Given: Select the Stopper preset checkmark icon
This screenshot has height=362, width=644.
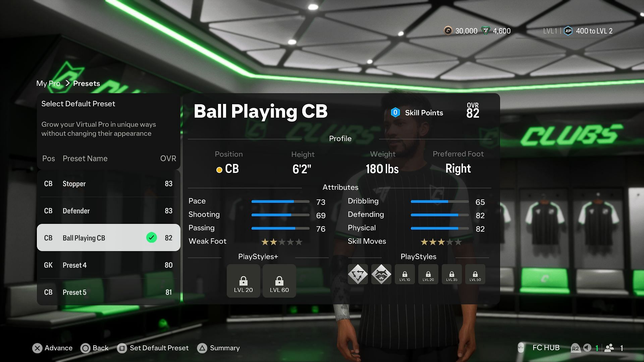Looking at the screenshot, I should 151,183.
